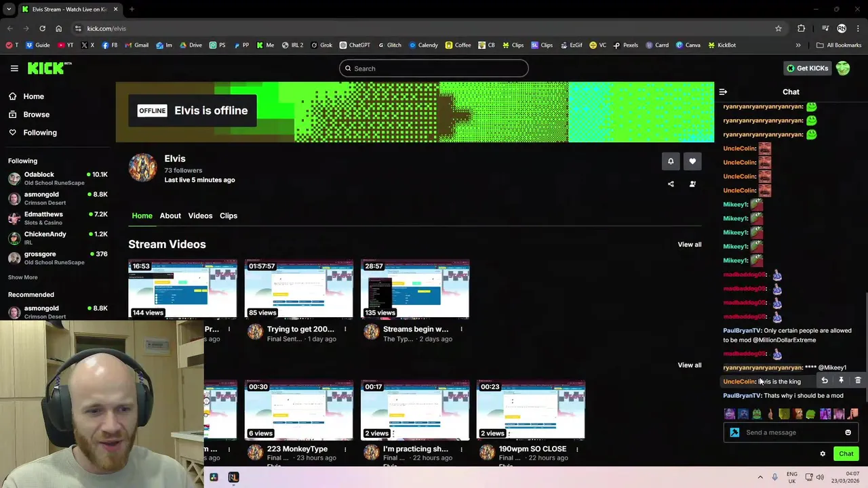Click the moderator hammer badge in chat input
Image resolution: width=868 pixels, height=488 pixels.
[734, 432]
